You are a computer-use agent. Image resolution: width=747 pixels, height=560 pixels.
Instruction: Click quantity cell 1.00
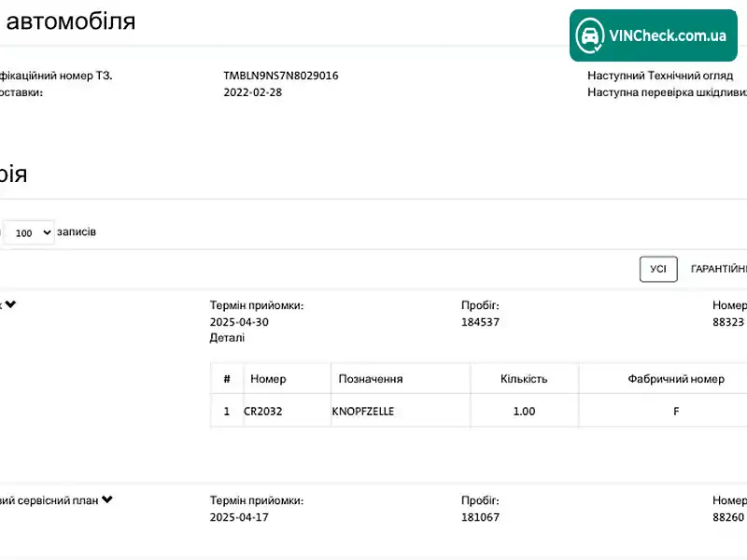pos(524,411)
